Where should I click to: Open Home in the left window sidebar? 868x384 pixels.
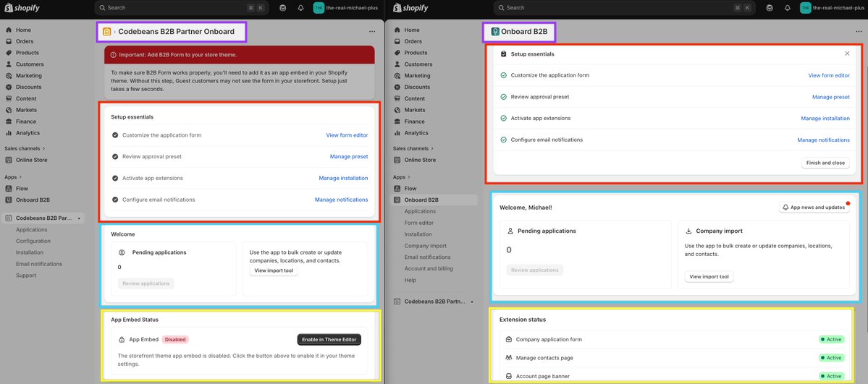[23, 30]
